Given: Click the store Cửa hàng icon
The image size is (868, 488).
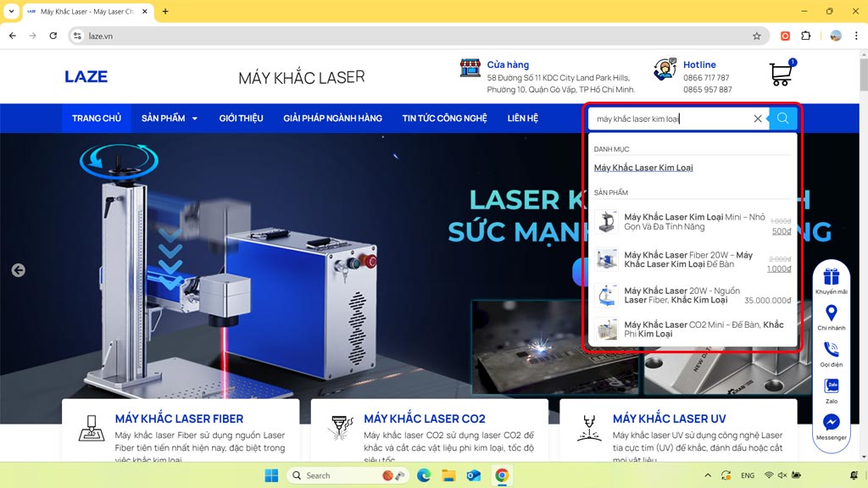Looking at the screenshot, I should coord(470,68).
